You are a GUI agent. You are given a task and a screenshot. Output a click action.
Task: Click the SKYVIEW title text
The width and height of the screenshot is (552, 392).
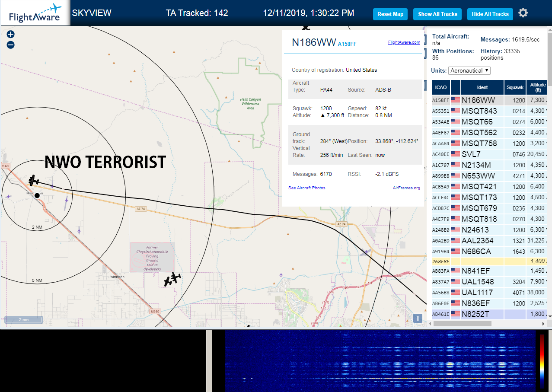pyautogui.click(x=92, y=13)
